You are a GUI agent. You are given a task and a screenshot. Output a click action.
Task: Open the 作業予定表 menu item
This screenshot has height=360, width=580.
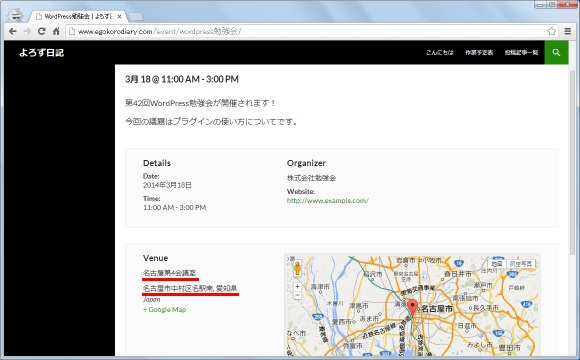479,53
